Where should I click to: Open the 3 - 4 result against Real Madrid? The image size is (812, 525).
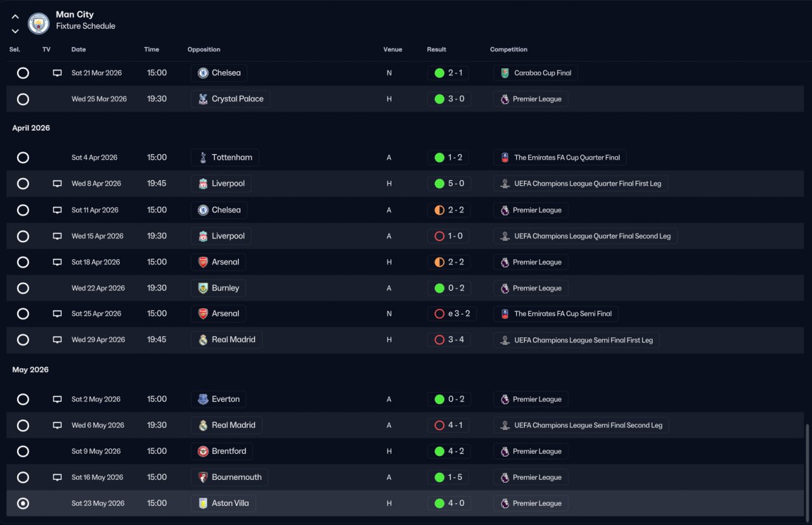(449, 340)
